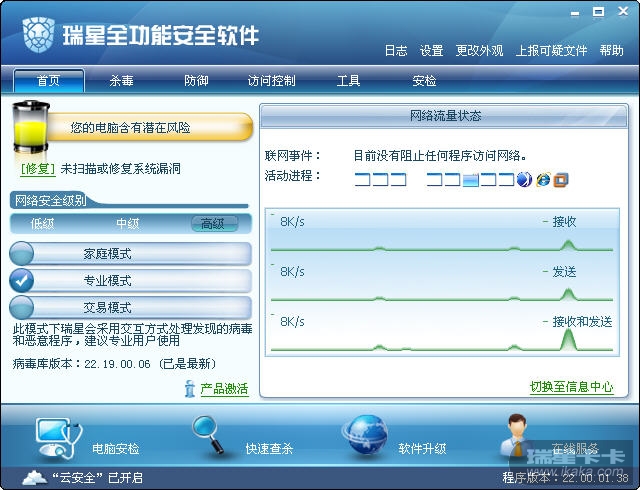This screenshot has height=490, width=640.
Task: Click the text 未扫描或修复系统漏洞
Action: pyautogui.click(x=120, y=168)
